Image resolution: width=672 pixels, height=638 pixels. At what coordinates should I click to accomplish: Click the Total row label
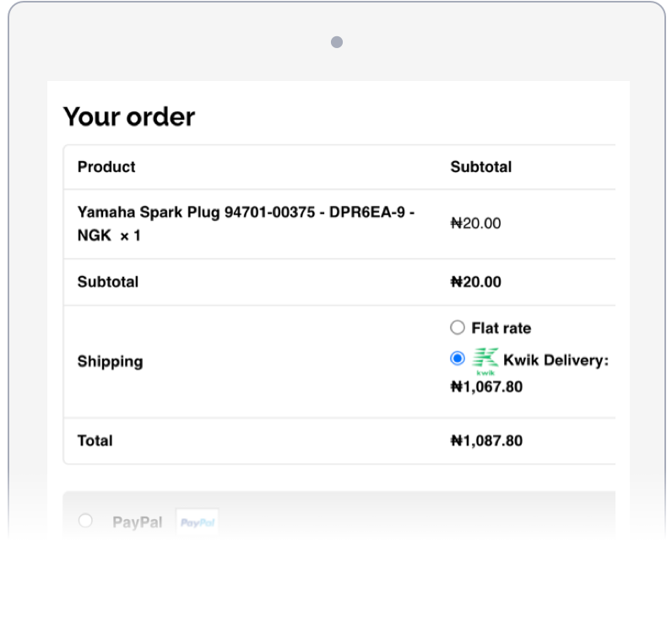pyautogui.click(x=95, y=441)
